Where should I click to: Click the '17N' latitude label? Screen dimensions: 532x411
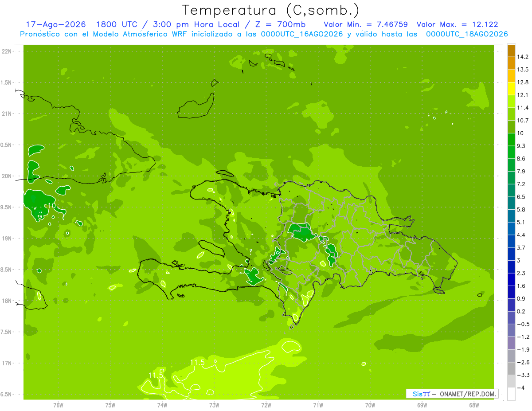(8, 363)
